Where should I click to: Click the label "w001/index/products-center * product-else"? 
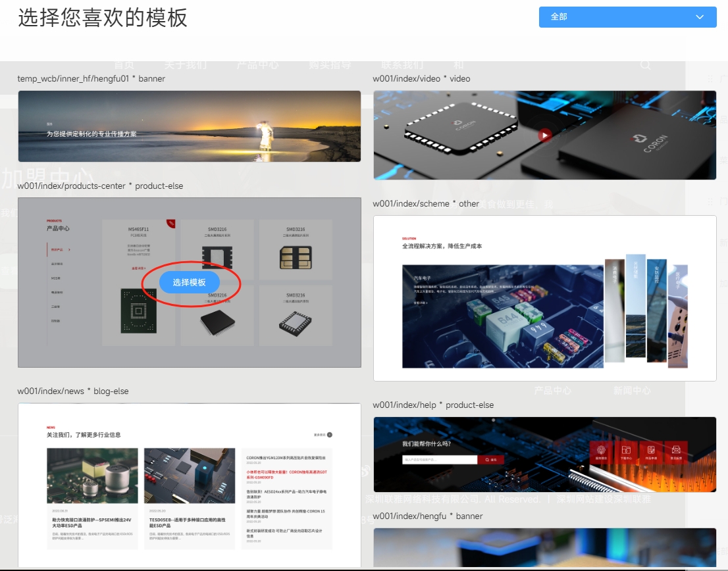(100, 186)
